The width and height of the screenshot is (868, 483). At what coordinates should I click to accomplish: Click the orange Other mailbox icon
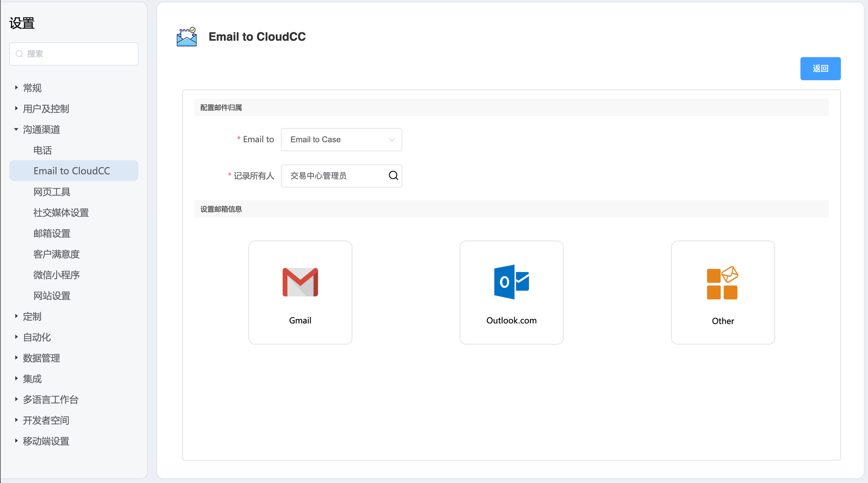[722, 283]
